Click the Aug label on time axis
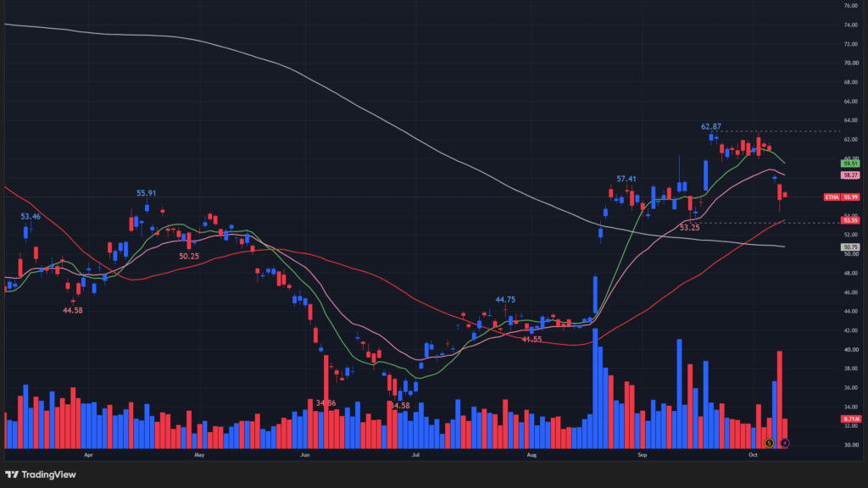The height and width of the screenshot is (488, 868). pyautogui.click(x=531, y=455)
